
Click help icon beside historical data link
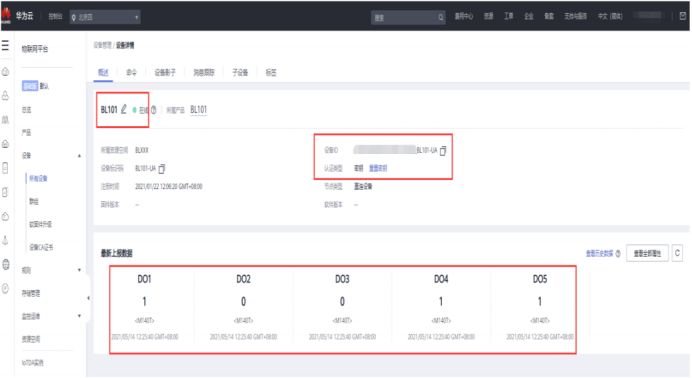pyautogui.click(x=618, y=254)
